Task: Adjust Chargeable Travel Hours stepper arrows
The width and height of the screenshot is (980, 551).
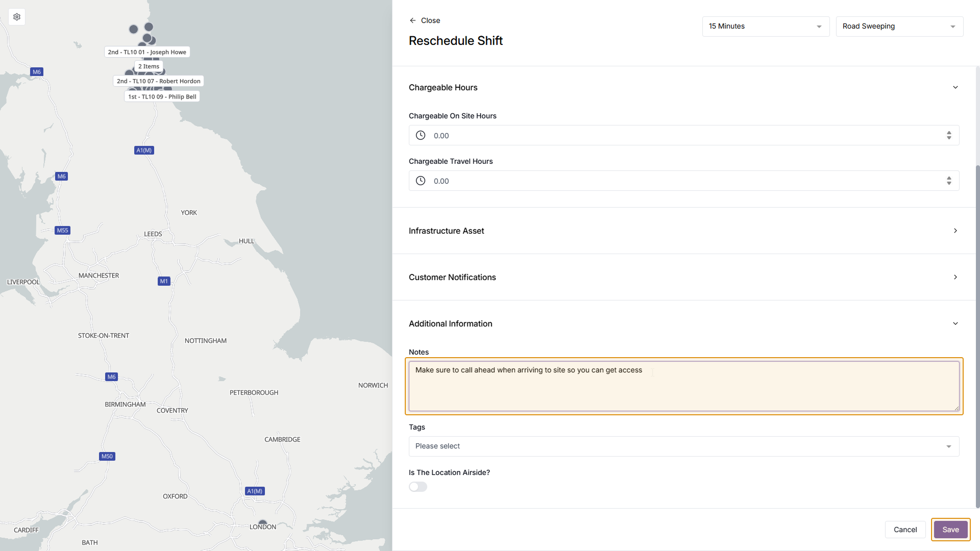Action: tap(949, 181)
